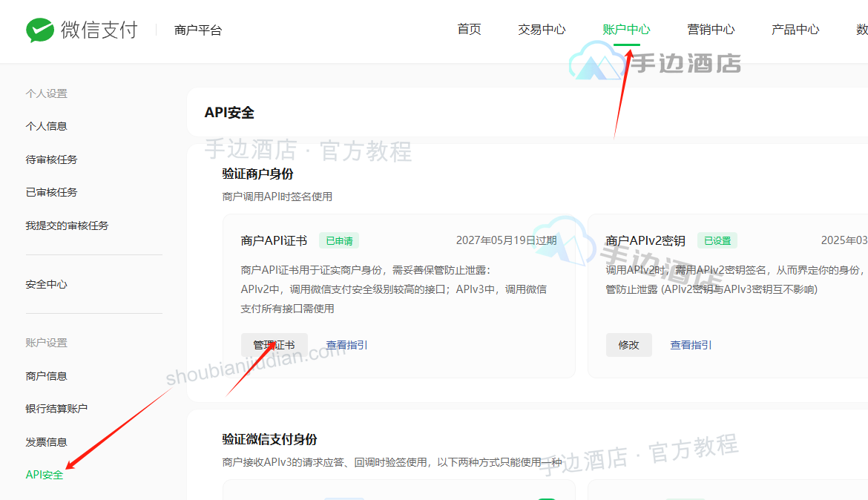Open 待审核任务 in the sidebar
Viewport: 868px width, 500px height.
pos(51,159)
